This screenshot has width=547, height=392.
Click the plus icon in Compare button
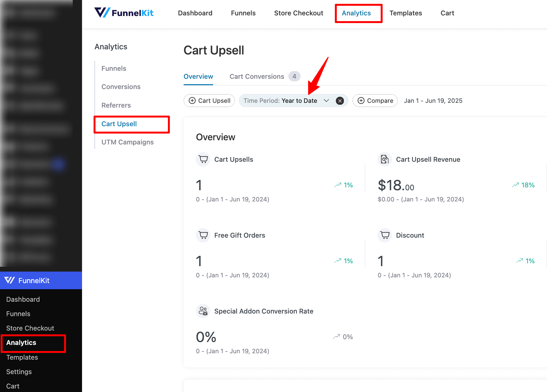361,101
